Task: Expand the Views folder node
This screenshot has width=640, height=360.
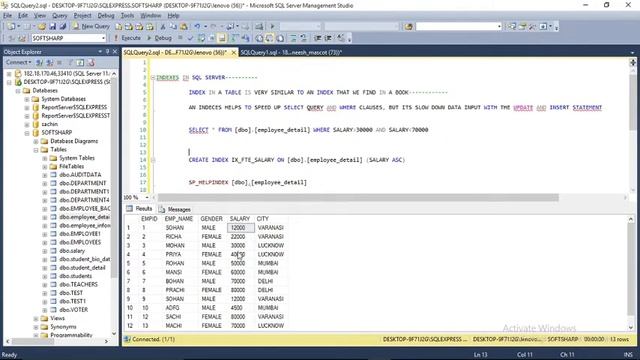Action: [36, 318]
